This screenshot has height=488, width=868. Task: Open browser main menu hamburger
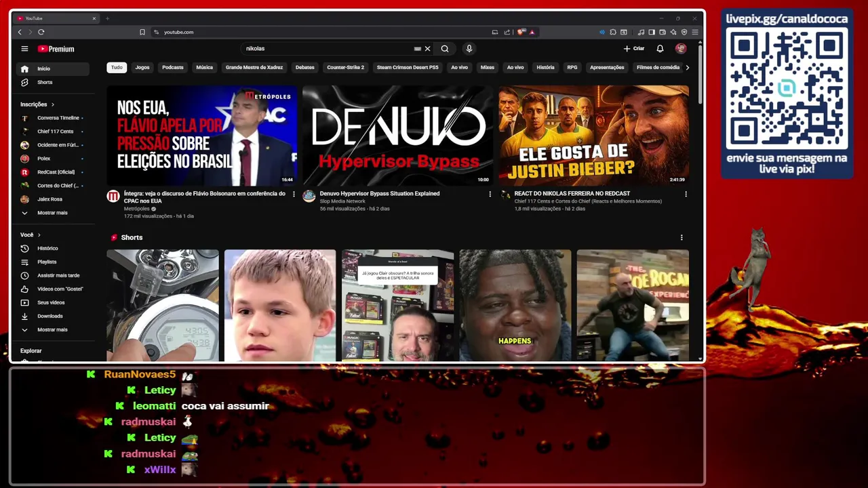click(x=695, y=32)
